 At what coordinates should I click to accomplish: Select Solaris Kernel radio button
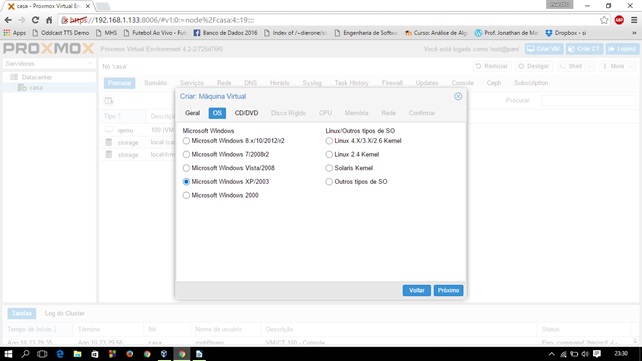pos(329,168)
